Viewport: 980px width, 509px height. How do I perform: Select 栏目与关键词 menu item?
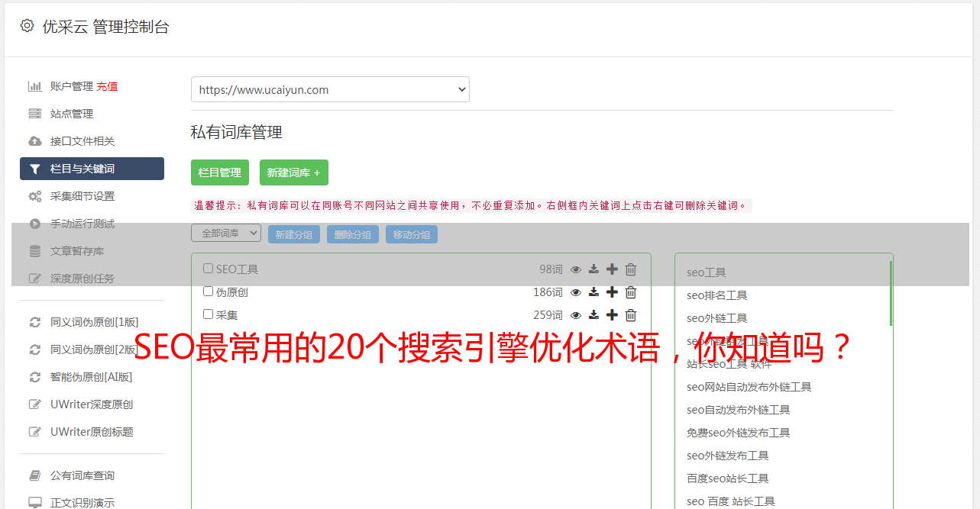[92, 169]
